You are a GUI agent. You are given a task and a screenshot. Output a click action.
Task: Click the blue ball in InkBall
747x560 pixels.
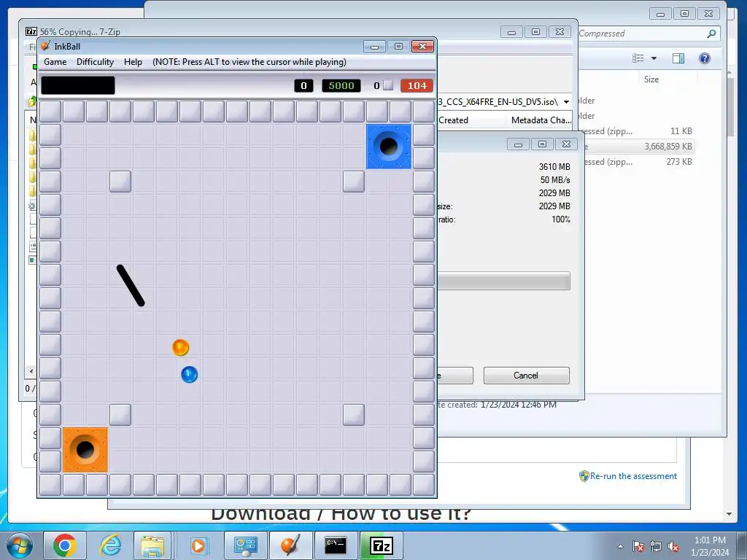point(189,375)
